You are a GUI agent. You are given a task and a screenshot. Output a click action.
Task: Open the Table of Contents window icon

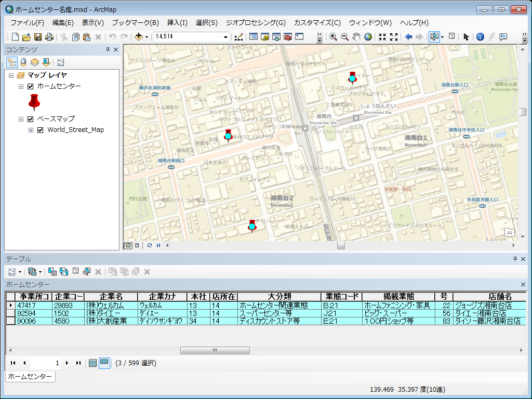[253, 37]
